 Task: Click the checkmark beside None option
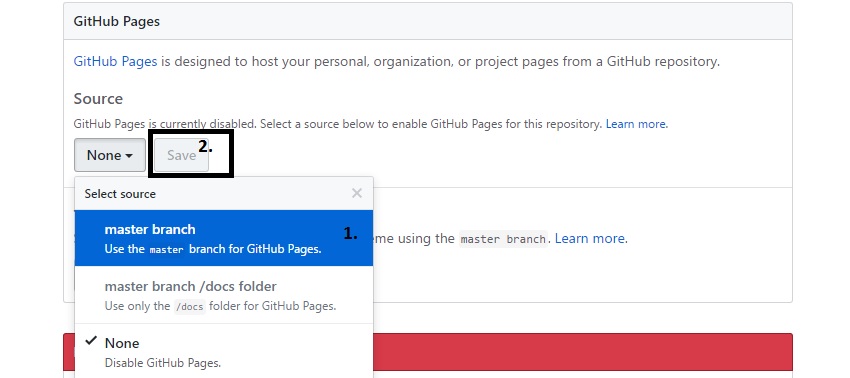pos(92,341)
